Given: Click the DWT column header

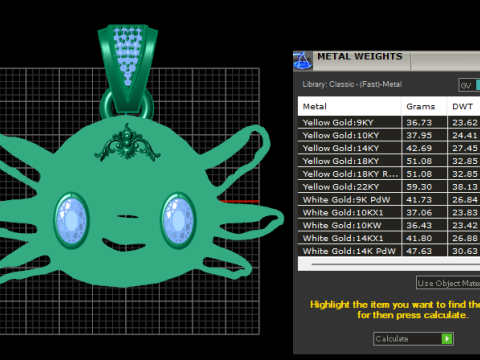Looking at the screenshot, I should point(464,106).
